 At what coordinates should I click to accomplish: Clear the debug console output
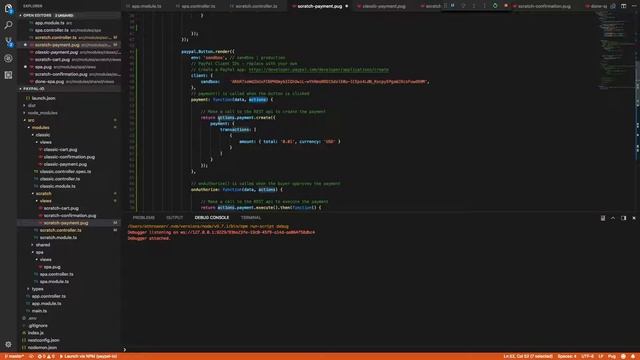(x=603, y=218)
